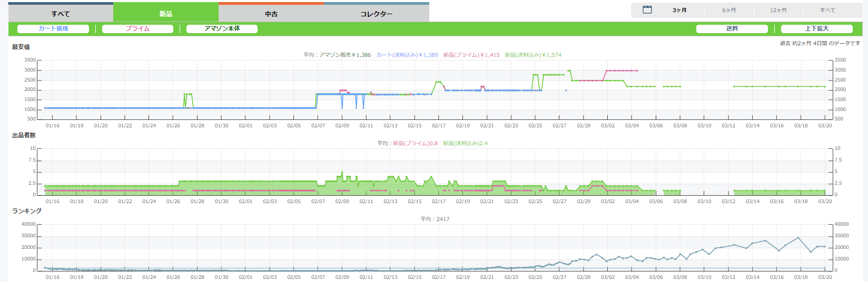
Task: Click the ranking average 2417 label
Action: click(435, 219)
